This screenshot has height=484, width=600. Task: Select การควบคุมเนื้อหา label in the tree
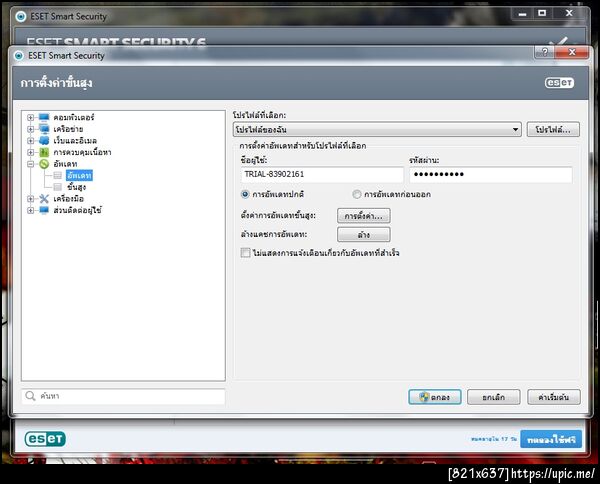click(x=82, y=152)
